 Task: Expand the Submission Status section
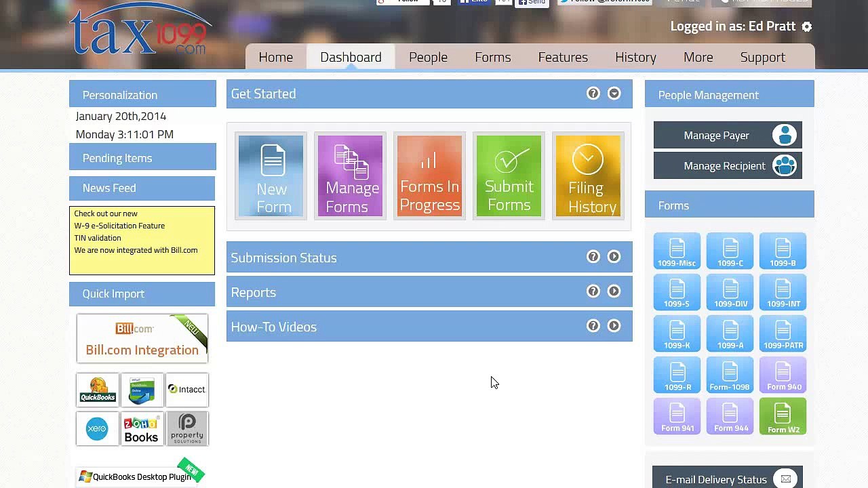click(x=614, y=257)
